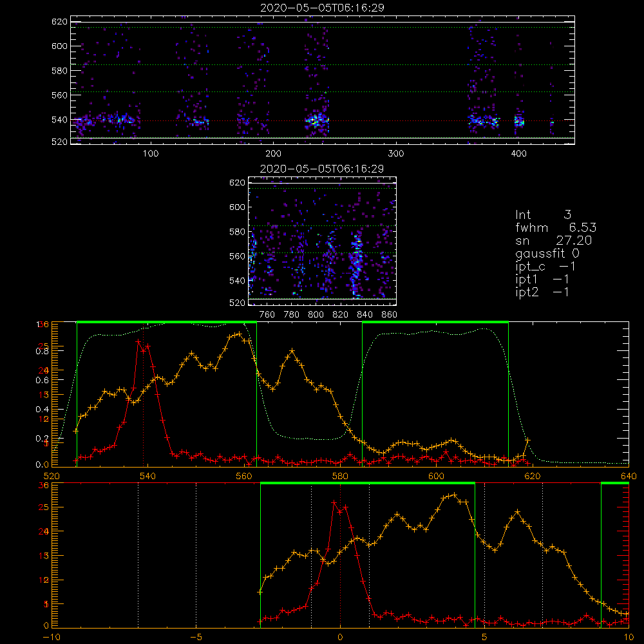Image resolution: width=644 pixels, height=644 pixels.
Task: Click the long thick green bar atop bottom plot
Action: (x=368, y=484)
